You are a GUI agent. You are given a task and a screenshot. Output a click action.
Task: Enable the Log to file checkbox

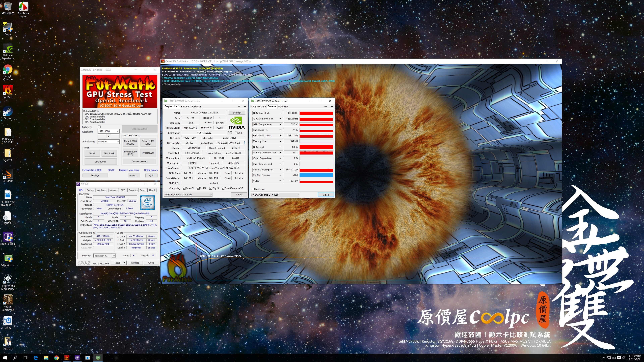click(253, 189)
